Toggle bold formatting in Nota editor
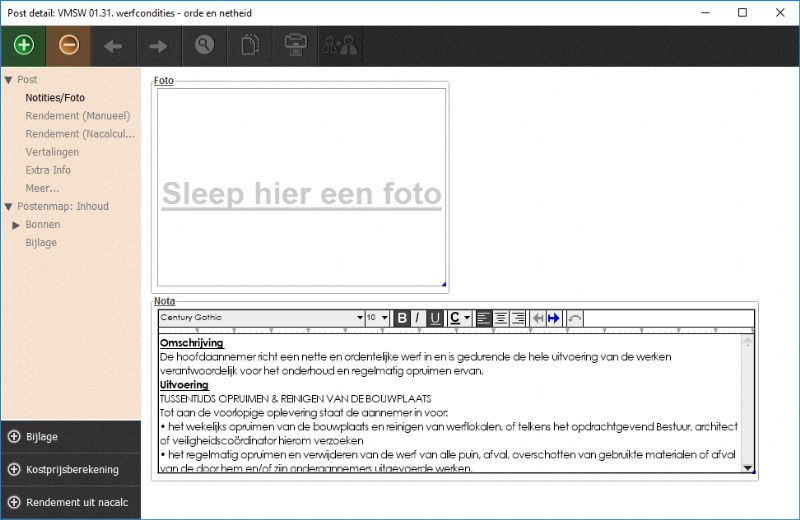800x520 pixels. 402,318
